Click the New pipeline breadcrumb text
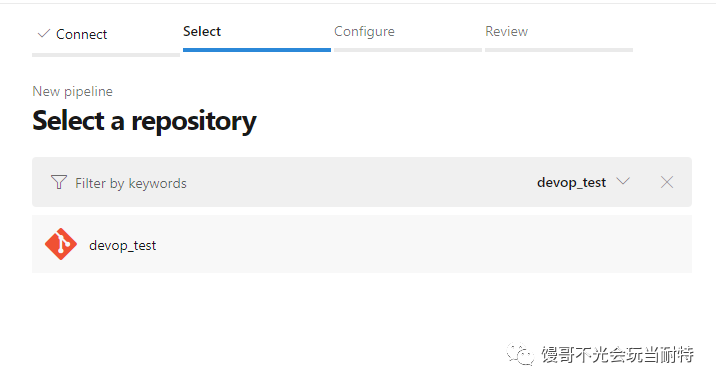The width and height of the screenshot is (716, 386). [72, 91]
